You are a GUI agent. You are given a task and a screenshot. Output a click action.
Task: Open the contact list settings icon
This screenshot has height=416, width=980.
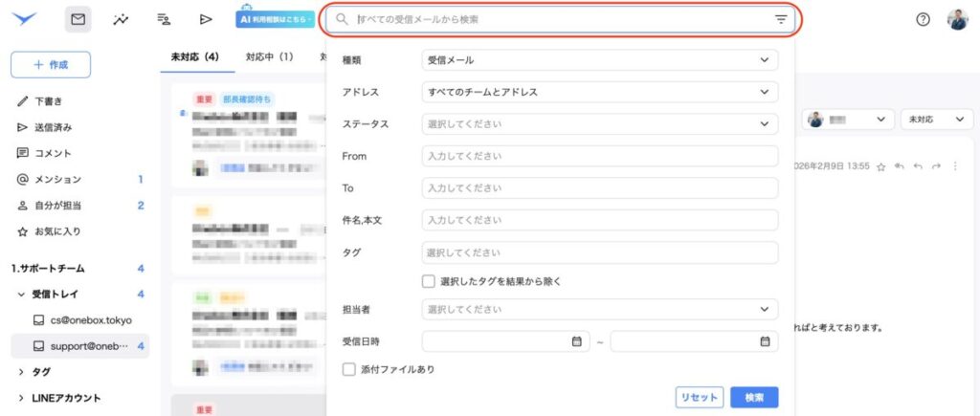pos(163,19)
